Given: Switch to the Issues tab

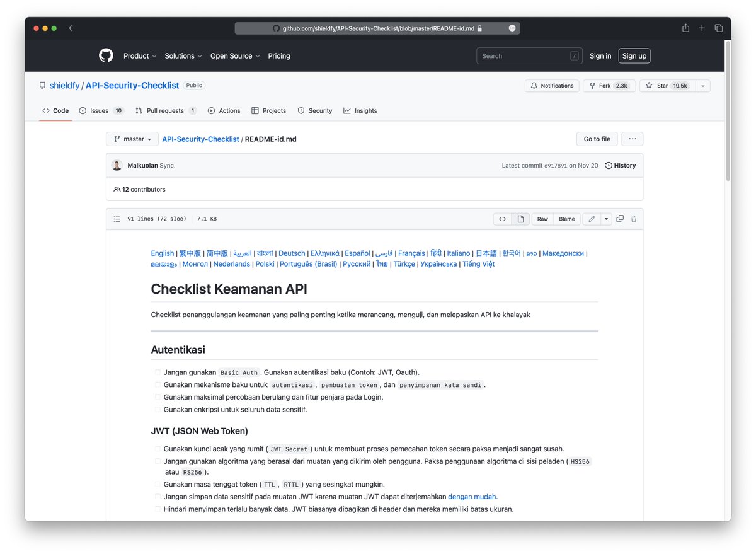Looking at the screenshot, I should [x=101, y=110].
